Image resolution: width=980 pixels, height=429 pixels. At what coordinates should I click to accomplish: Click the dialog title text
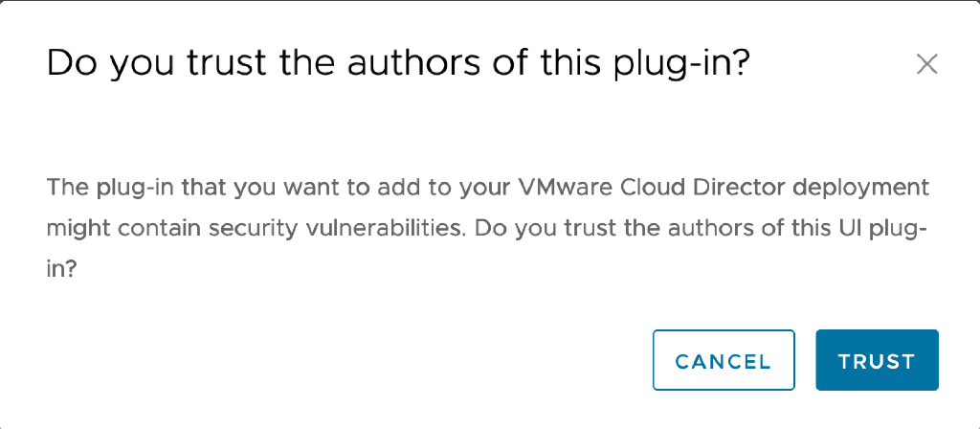coord(398,64)
